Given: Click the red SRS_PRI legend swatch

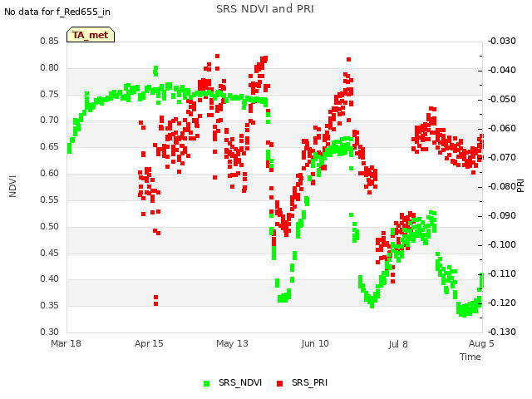Looking at the screenshot, I should pos(280,383).
